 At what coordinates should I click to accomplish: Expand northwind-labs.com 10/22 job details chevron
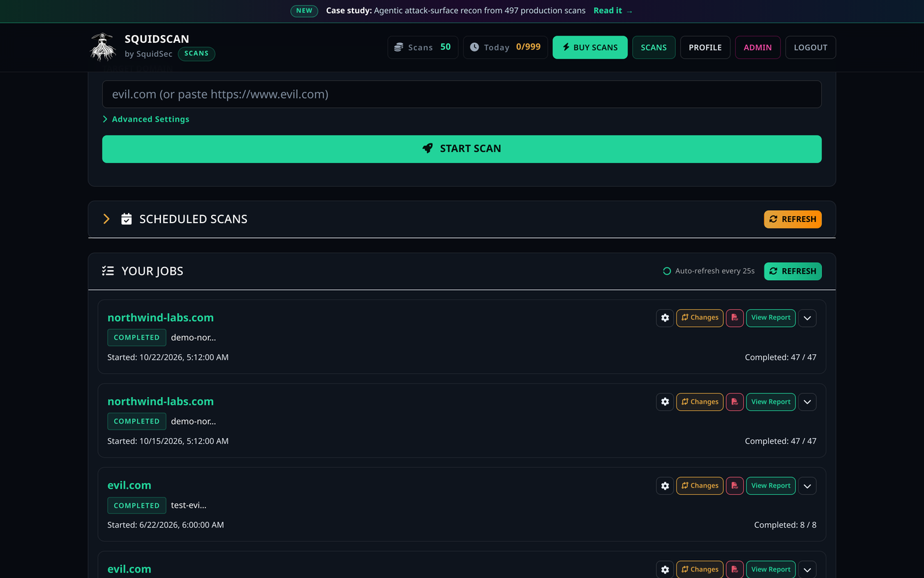click(807, 318)
